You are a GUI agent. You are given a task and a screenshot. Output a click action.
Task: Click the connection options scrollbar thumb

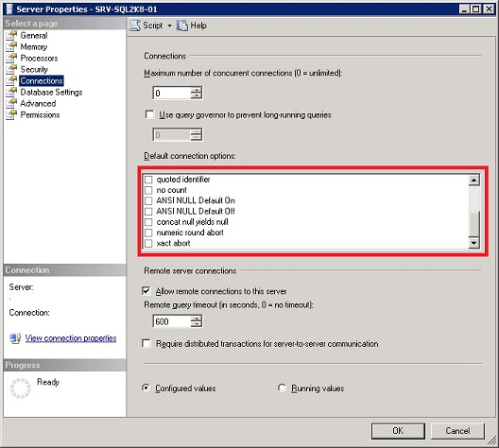coord(473,224)
